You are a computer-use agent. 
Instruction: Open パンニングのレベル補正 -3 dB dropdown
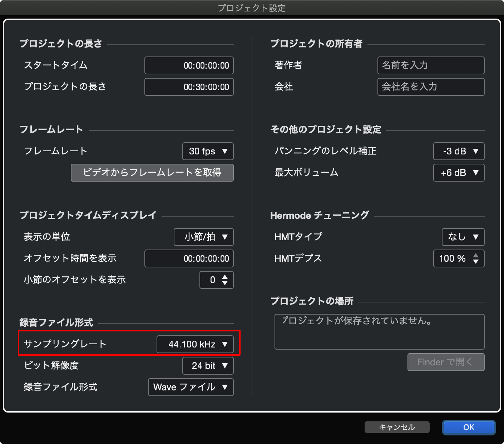(x=459, y=151)
